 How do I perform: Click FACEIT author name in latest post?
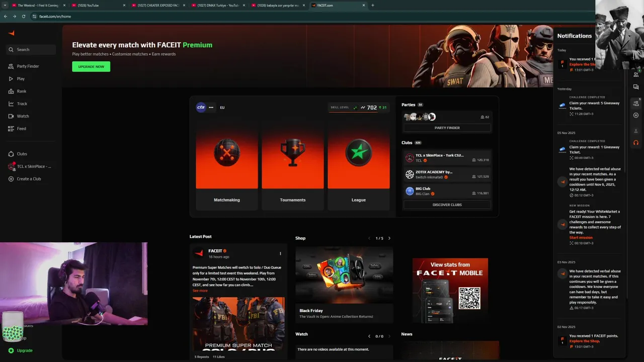pos(215,251)
